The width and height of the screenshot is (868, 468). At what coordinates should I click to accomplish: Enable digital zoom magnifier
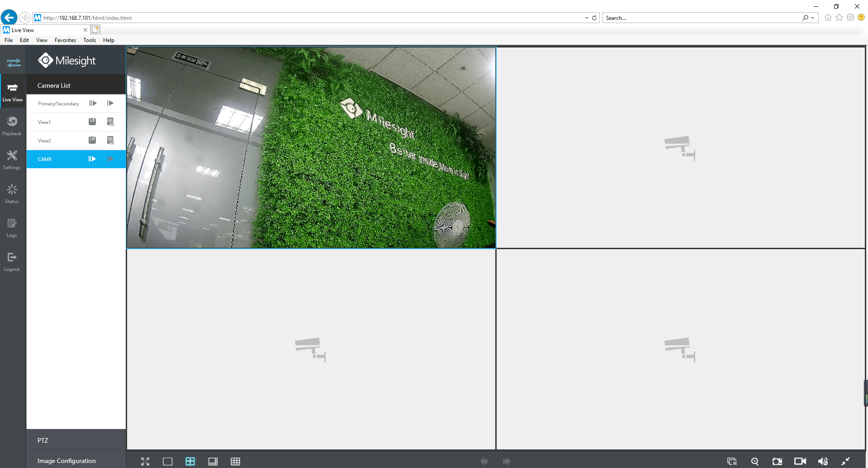click(x=755, y=461)
